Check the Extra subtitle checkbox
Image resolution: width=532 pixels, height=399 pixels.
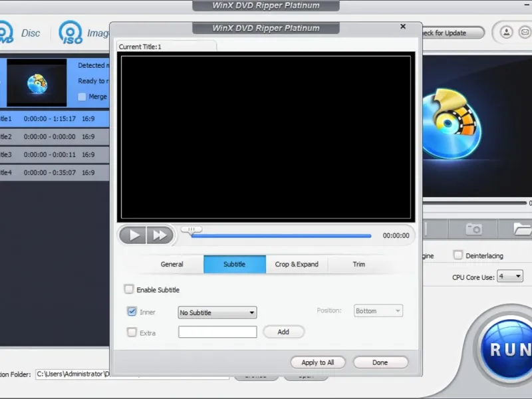point(132,332)
